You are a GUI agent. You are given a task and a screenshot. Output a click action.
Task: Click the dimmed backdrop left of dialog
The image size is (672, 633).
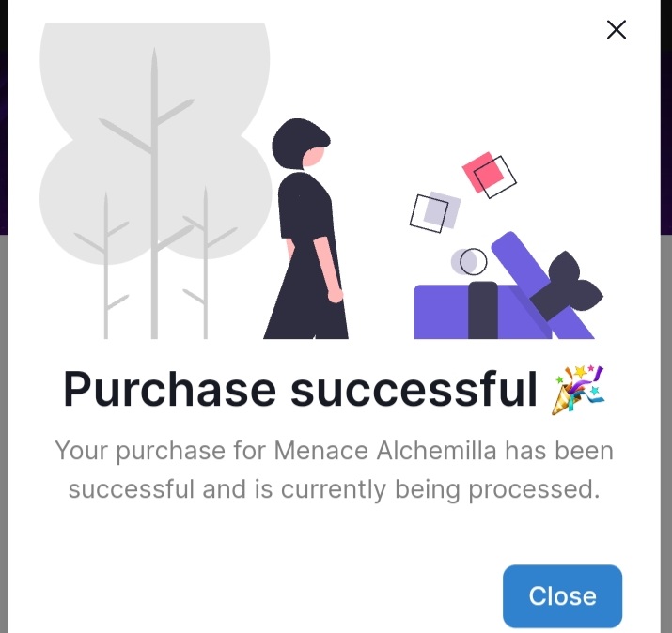4,433
